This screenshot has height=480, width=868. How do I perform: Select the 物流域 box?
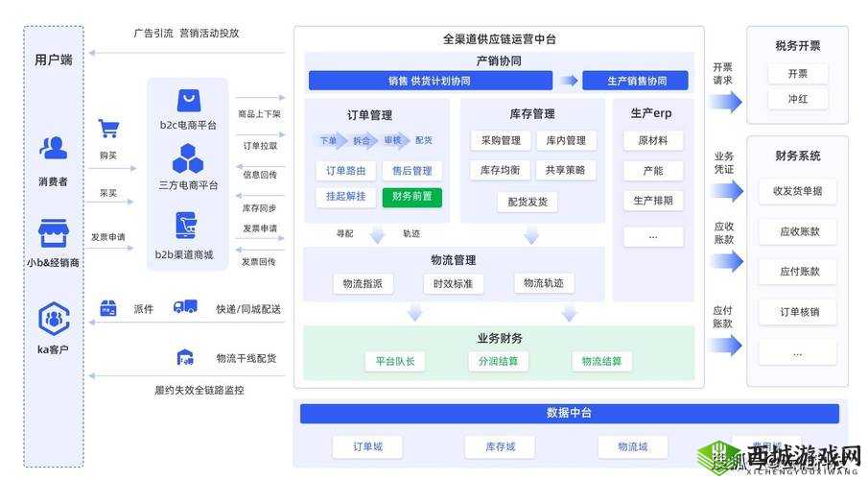coord(633,446)
